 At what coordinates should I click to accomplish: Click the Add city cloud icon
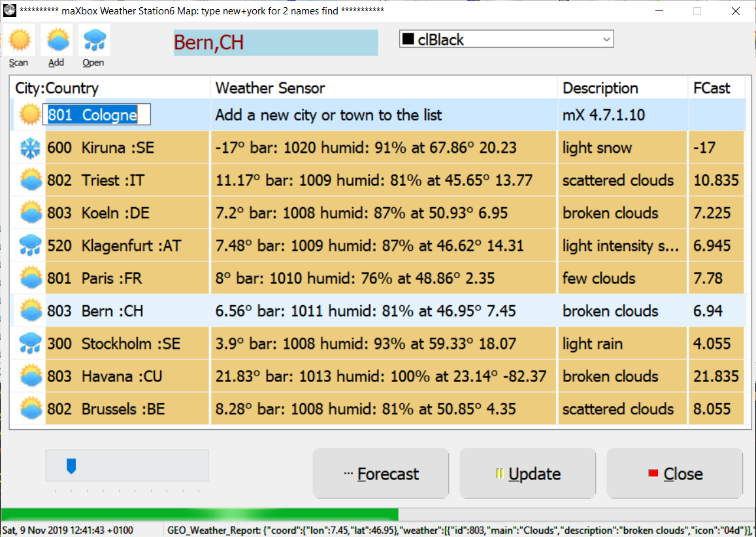57,41
